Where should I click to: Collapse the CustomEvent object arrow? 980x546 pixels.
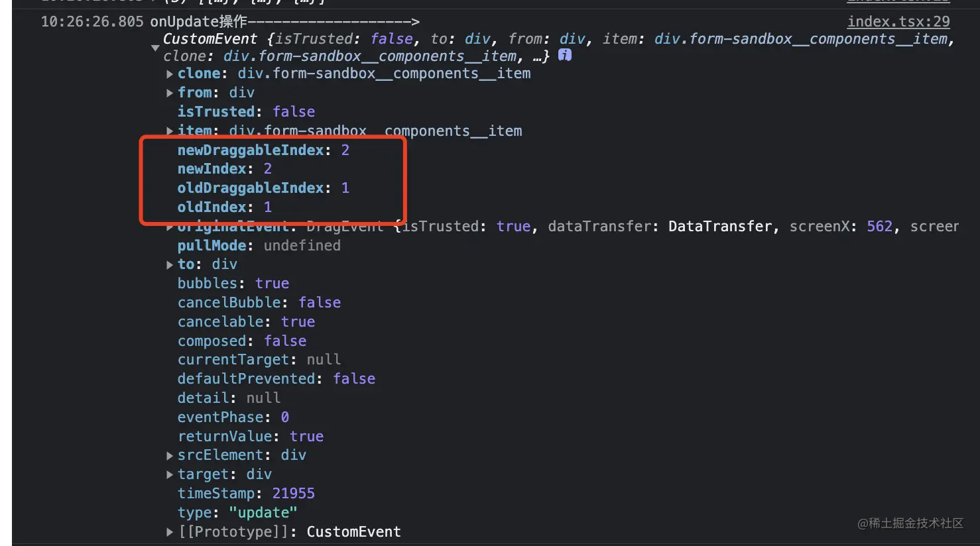[155, 48]
